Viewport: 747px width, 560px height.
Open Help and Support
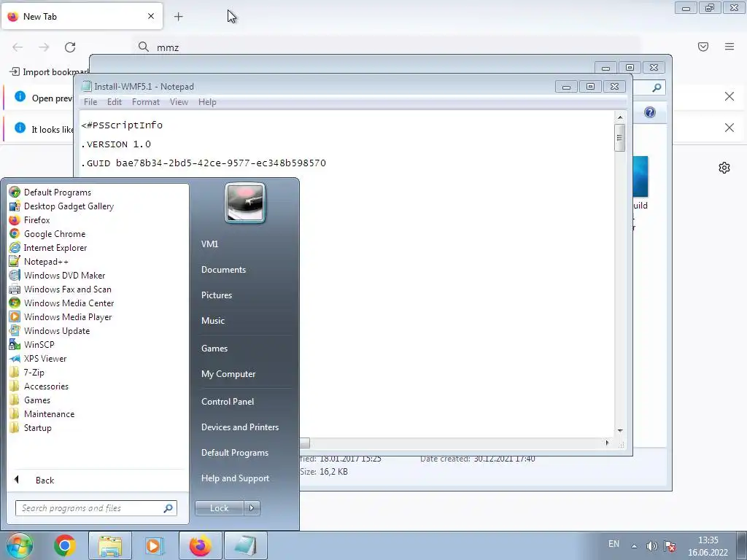coord(235,478)
